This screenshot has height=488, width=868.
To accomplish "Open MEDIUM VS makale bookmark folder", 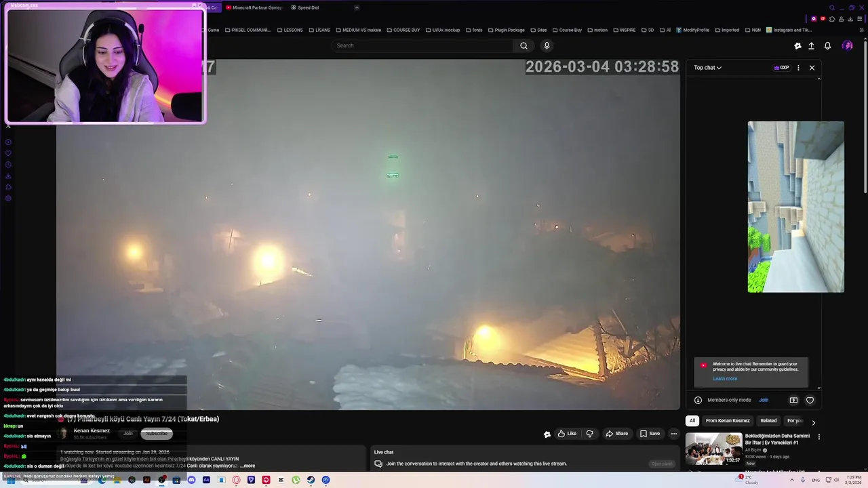I will click(x=358, y=30).
